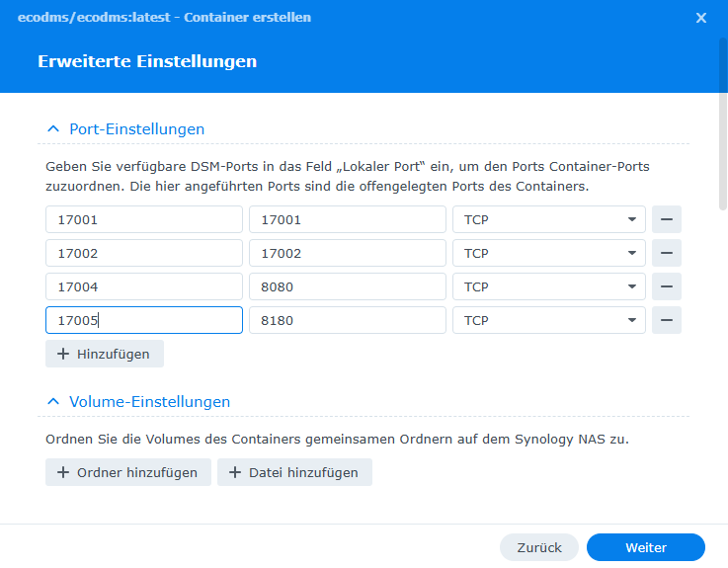Image resolution: width=728 pixels, height=568 pixels.
Task: Remove the 17002 port mapping row
Action: tap(666, 253)
